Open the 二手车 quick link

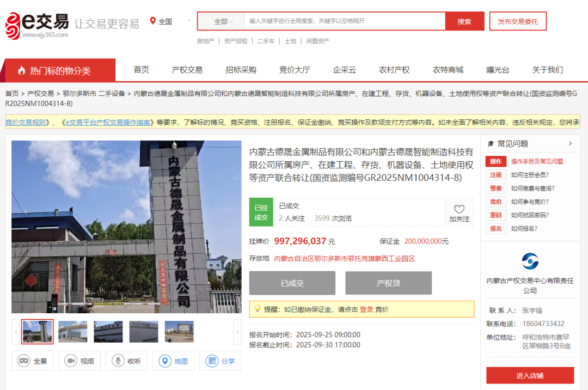tap(266, 41)
